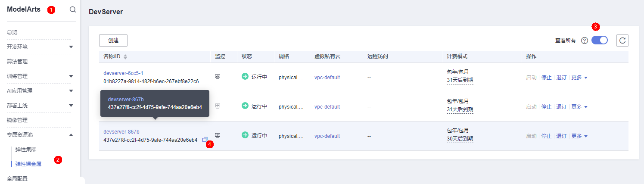Click the help question mark icon
The width and height of the screenshot is (644, 184).
(x=585, y=41)
